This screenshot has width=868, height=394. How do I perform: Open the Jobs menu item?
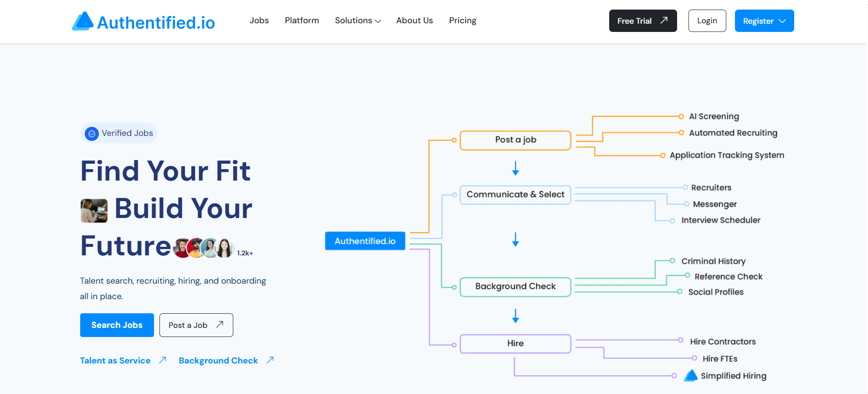click(259, 21)
